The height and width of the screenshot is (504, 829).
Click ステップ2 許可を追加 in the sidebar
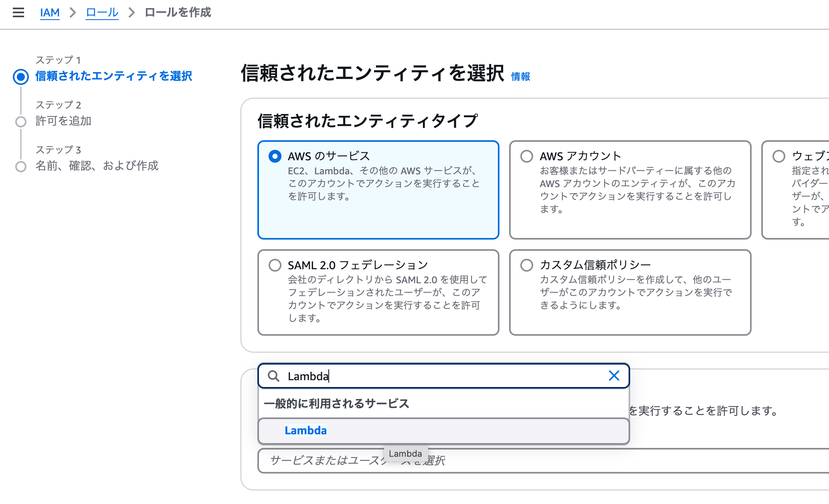point(63,121)
